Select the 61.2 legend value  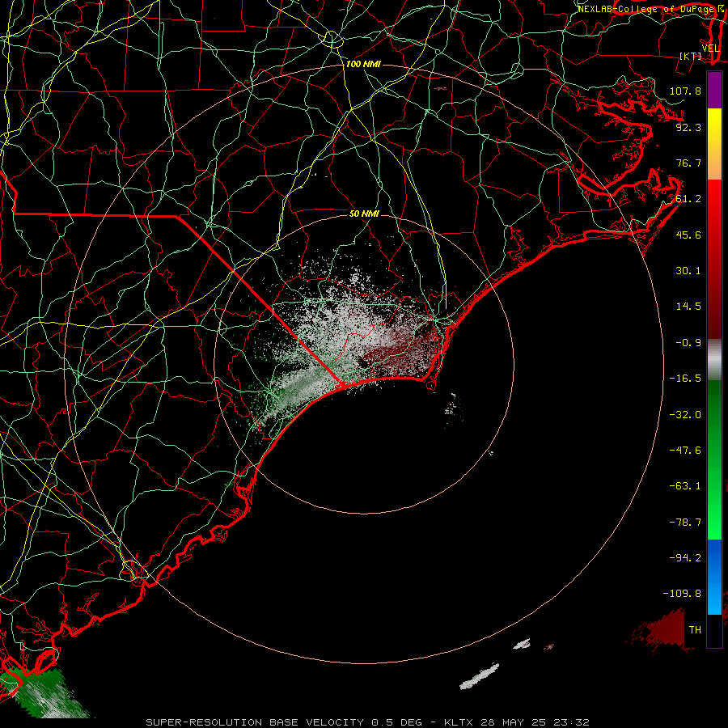pos(688,199)
